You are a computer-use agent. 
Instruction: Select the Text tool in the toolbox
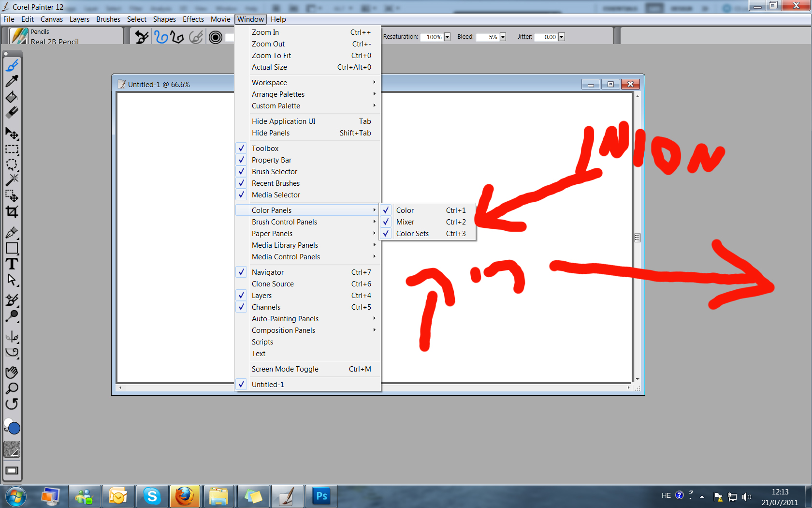[x=12, y=264]
